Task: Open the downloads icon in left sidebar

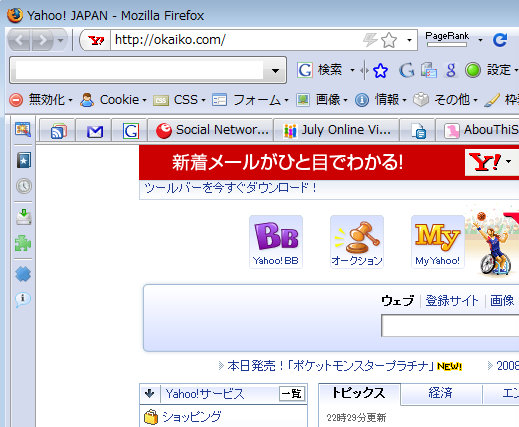Action: point(24,217)
